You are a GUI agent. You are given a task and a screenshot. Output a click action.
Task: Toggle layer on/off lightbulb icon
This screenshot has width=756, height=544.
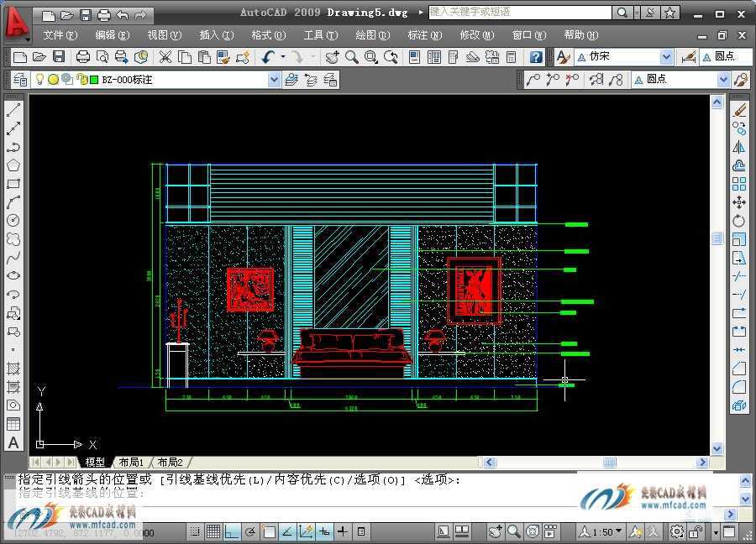pyautogui.click(x=40, y=79)
